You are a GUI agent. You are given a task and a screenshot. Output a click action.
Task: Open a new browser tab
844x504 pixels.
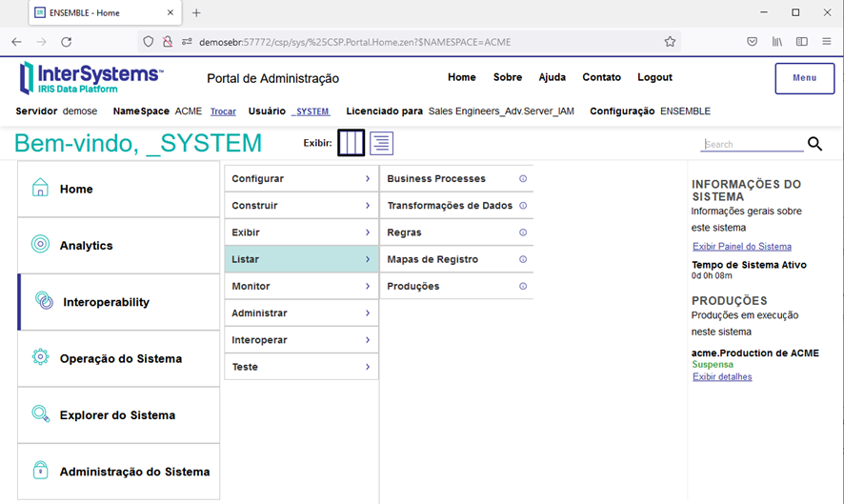tap(196, 13)
